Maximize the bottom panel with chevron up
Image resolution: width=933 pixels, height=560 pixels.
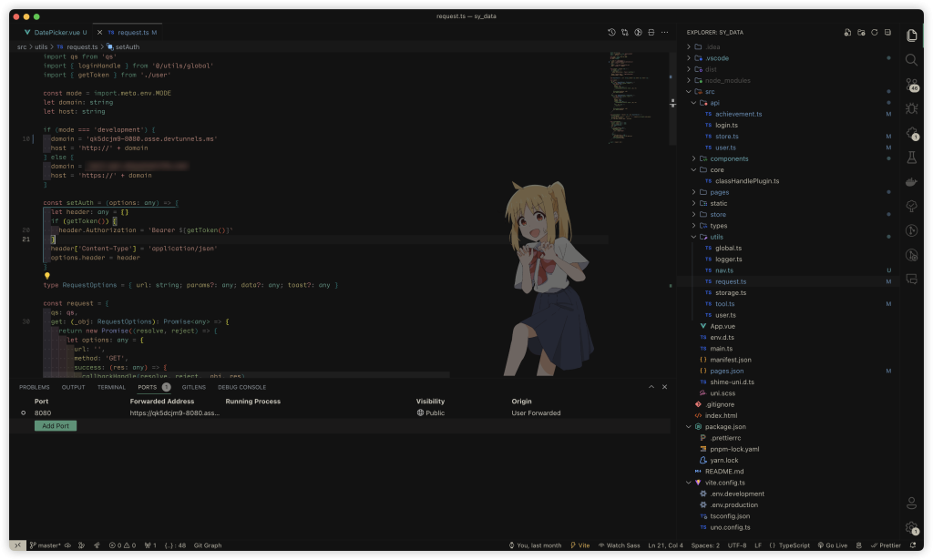point(651,387)
